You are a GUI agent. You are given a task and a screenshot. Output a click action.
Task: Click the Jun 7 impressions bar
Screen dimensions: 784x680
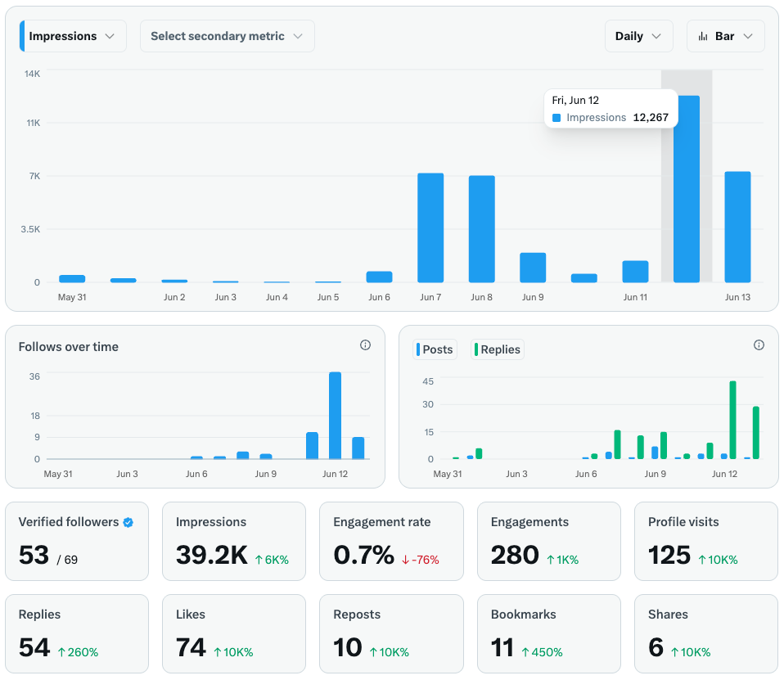430,228
